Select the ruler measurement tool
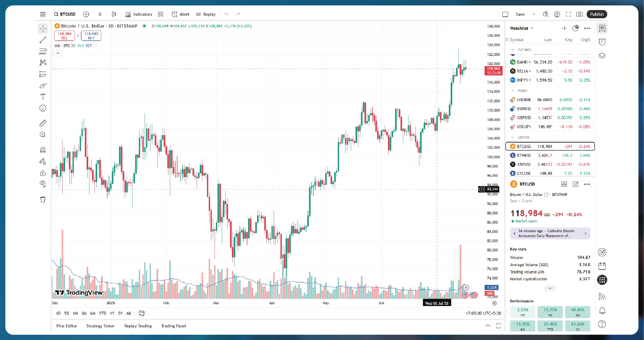The width and height of the screenshot is (644, 340). click(x=43, y=123)
